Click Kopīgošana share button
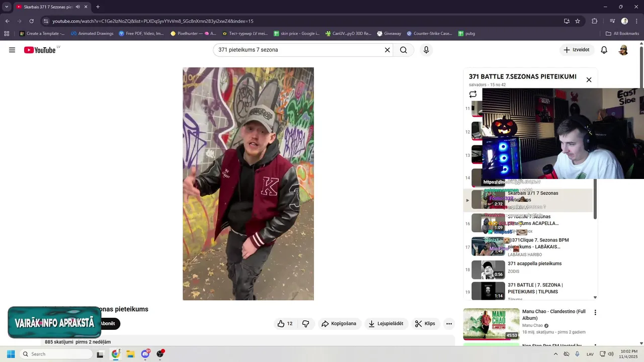Viewport: 644px width, 362px height. point(339,324)
